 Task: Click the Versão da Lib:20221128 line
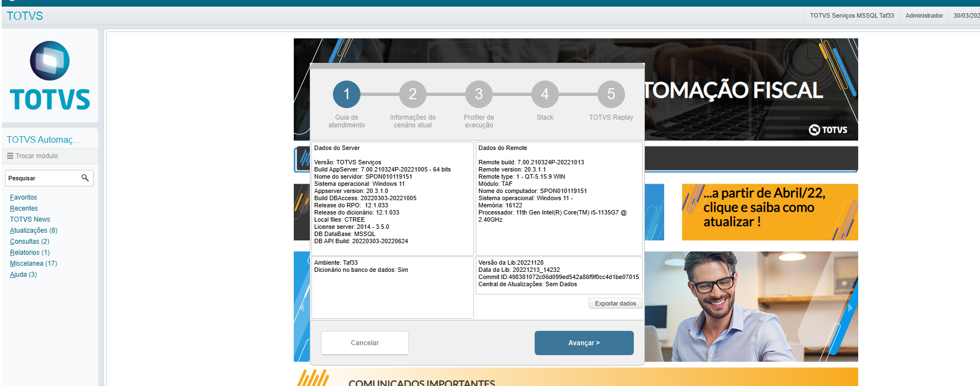click(x=511, y=262)
